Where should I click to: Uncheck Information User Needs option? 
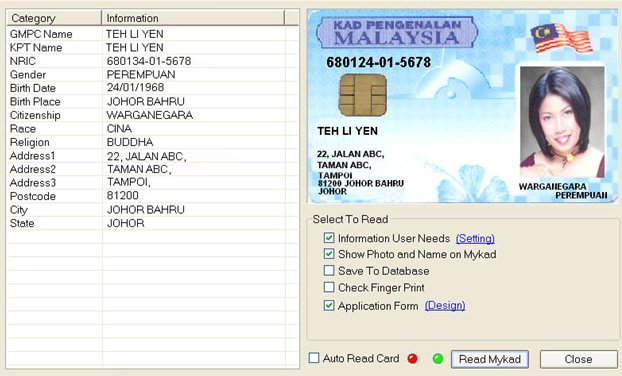tap(329, 238)
